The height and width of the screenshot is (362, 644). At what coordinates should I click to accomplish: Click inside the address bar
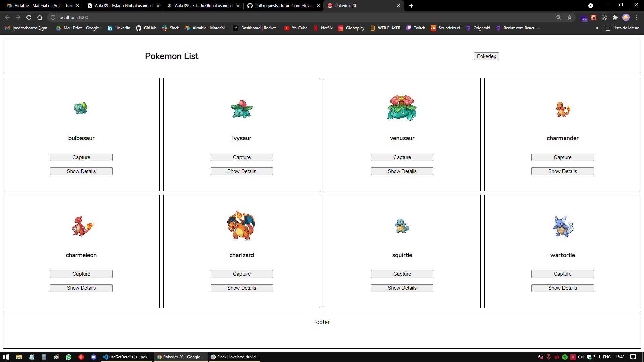pyautogui.click(x=134, y=17)
